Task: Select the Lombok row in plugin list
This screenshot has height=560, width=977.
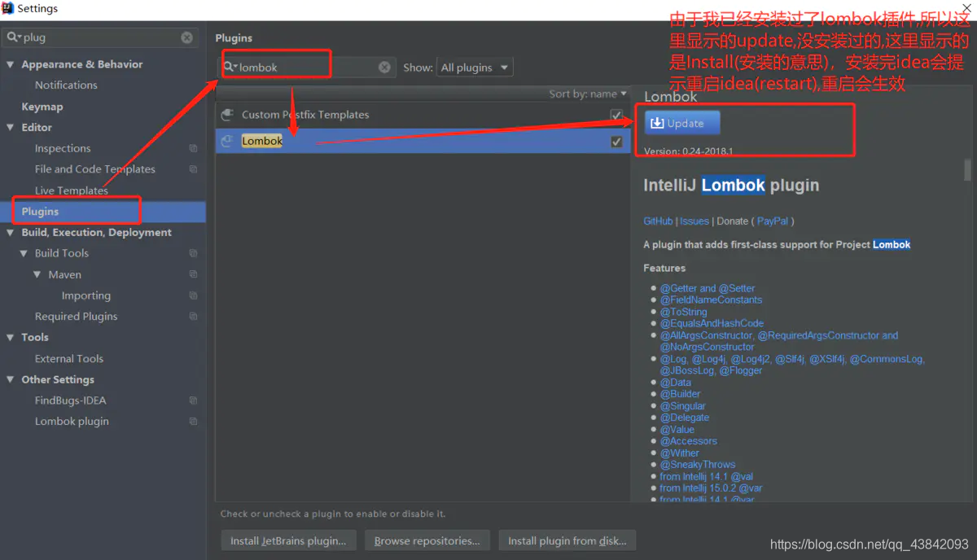Action: pyautogui.click(x=423, y=141)
